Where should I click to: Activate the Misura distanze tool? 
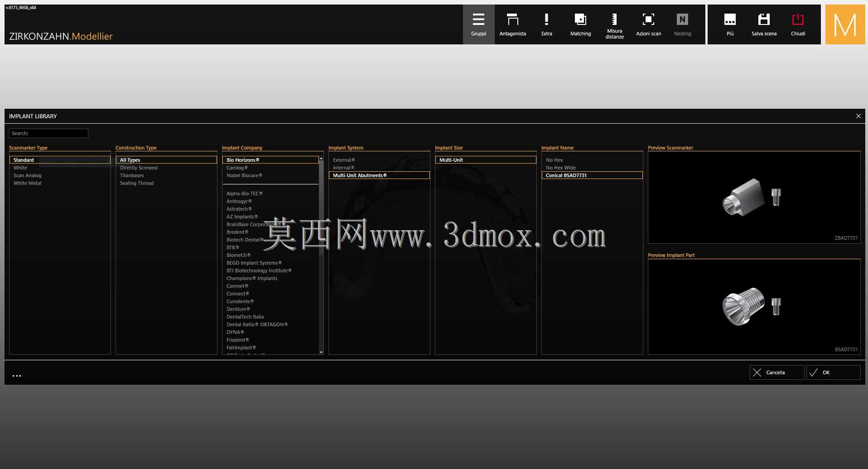(614, 24)
